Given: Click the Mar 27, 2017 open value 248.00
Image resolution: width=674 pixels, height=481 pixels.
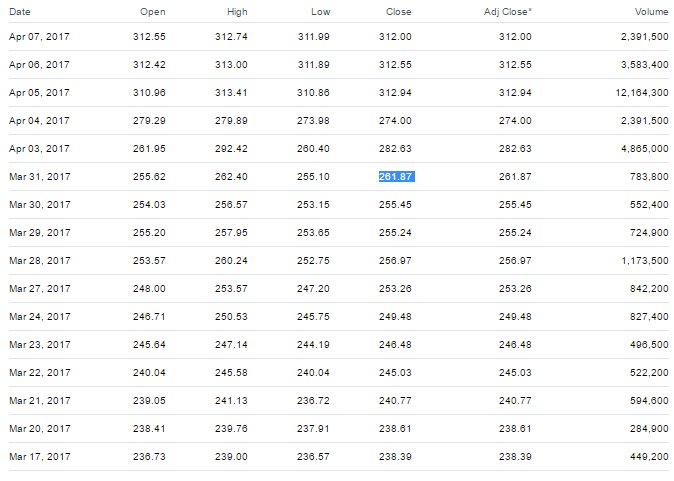Looking at the screenshot, I should 149,288.
